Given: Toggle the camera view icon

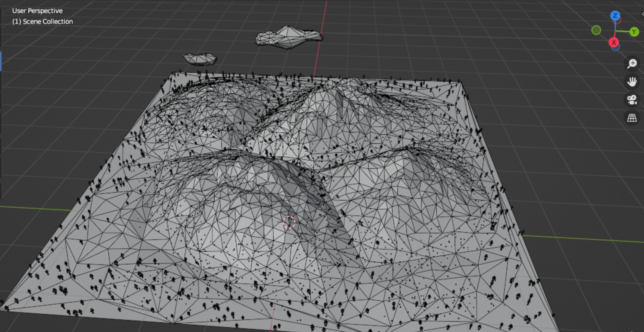Looking at the screenshot, I should (x=632, y=100).
